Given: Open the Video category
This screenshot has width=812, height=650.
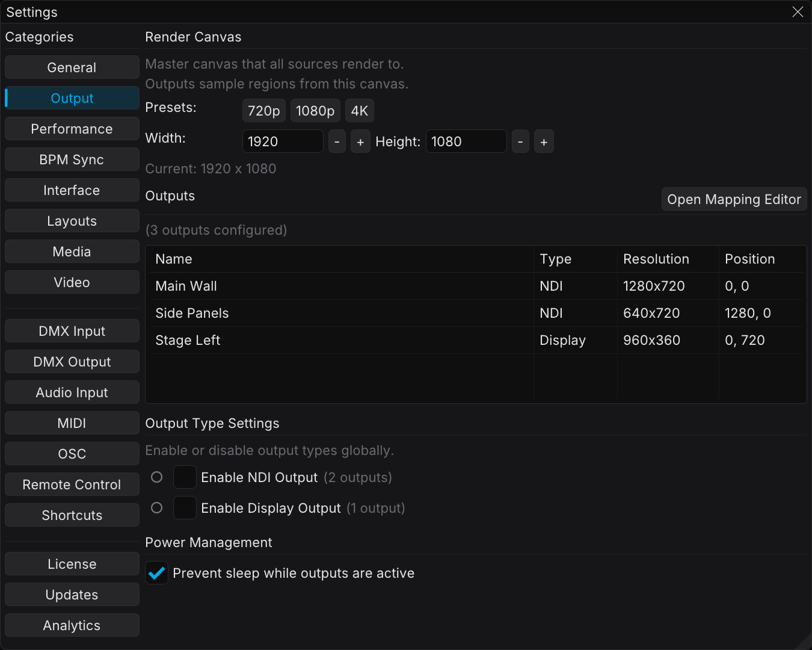Looking at the screenshot, I should coord(72,282).
